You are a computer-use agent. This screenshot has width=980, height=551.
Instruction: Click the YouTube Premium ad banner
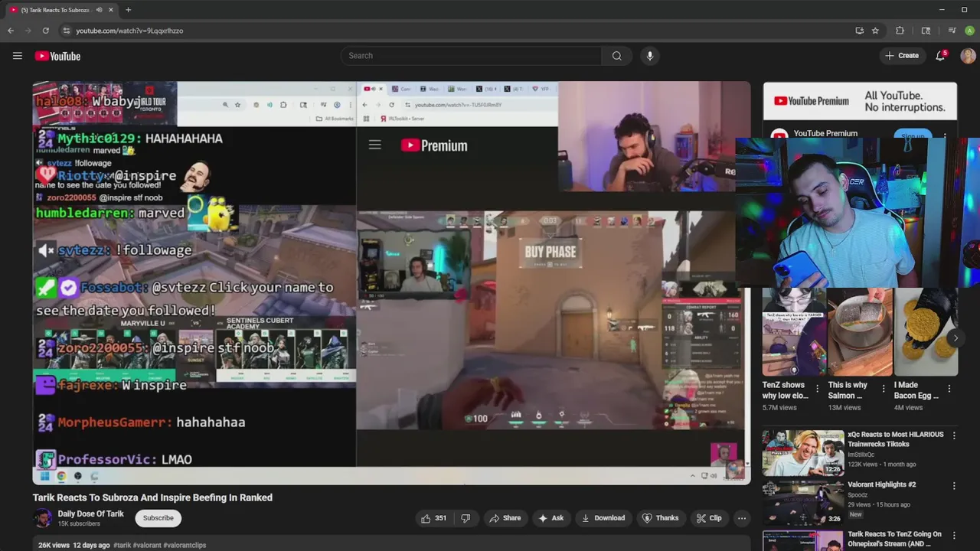point(860,101)
